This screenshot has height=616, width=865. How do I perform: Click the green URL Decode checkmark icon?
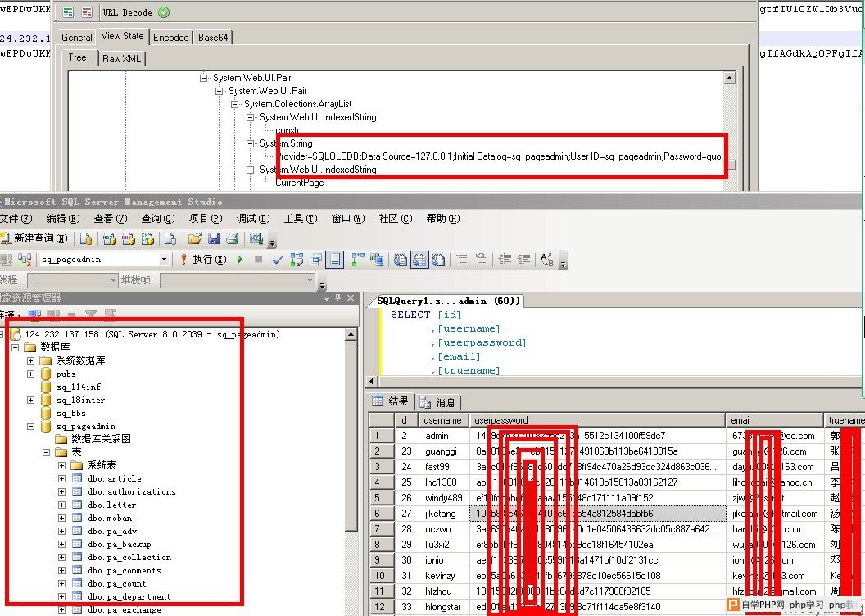pyautogui.click(x=164, y=12)
